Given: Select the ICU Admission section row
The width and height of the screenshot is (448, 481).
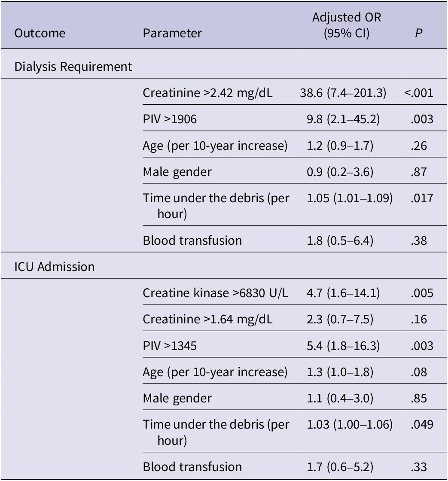Looking at the screenshot, I should coord(55,266).
